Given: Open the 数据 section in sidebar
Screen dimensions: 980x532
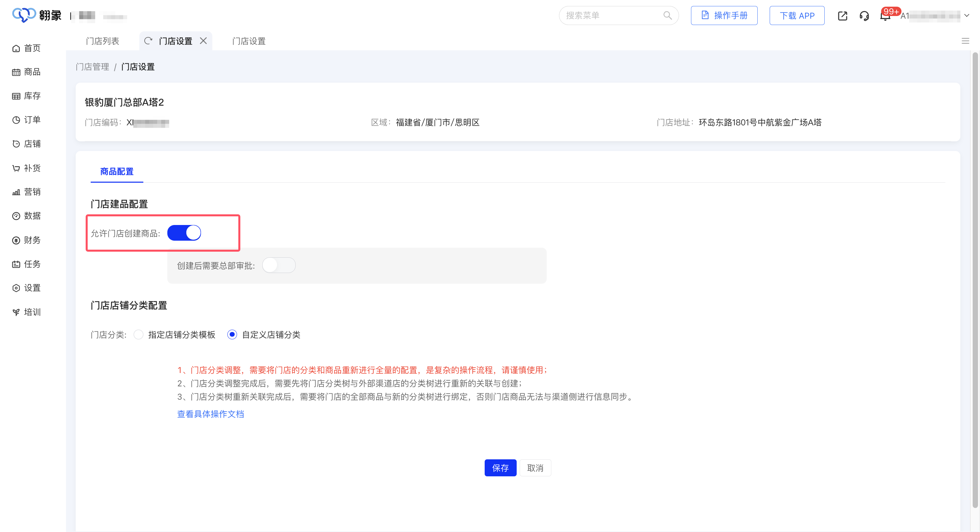Looking at the screenshot, I should [x=27, y=216].
